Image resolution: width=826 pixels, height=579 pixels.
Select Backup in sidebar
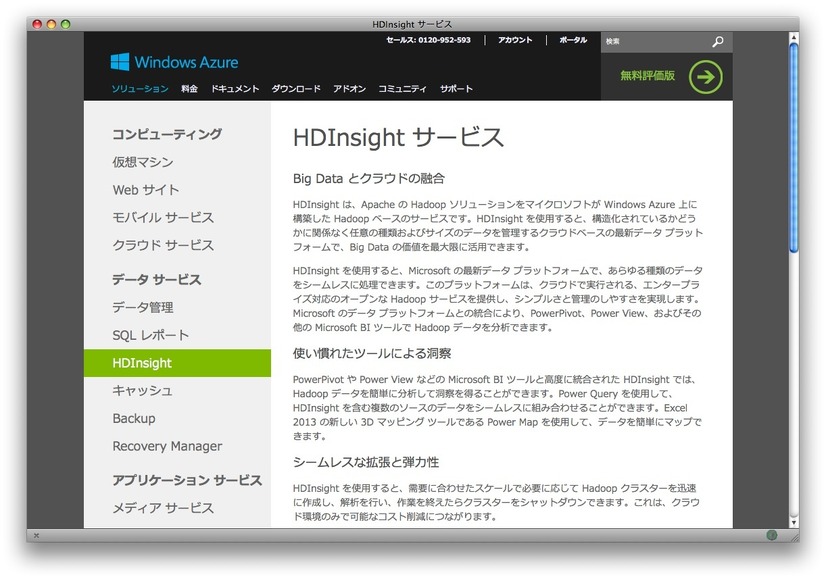pyautogui.click(x=134, y=418)
